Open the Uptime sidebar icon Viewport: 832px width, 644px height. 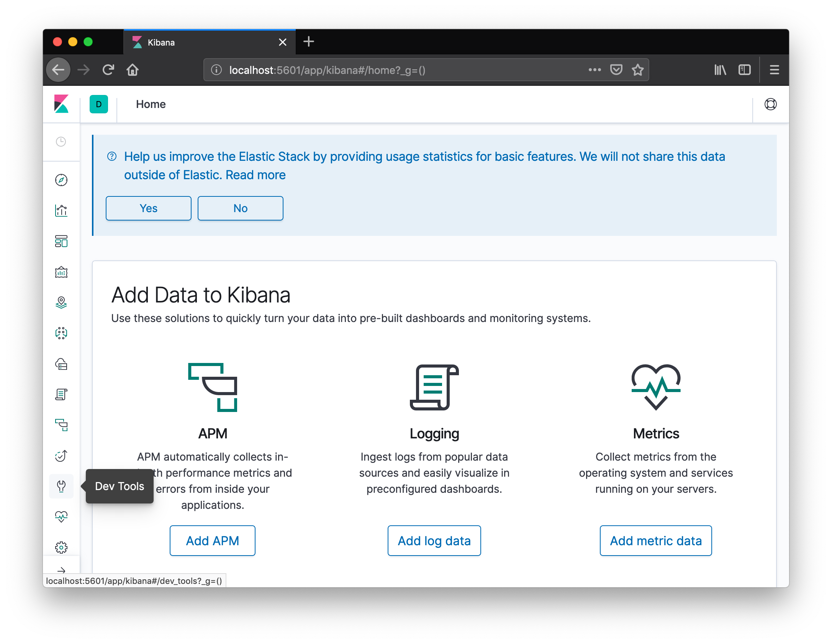click(61, 456)
